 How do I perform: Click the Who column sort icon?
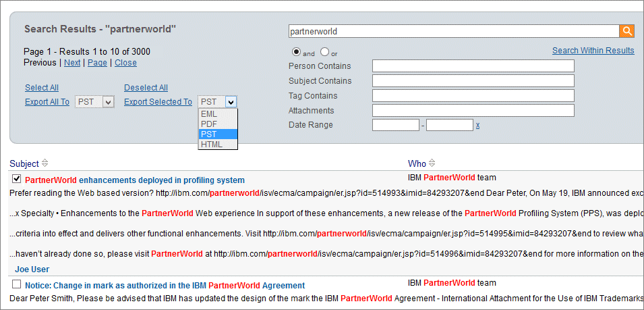click(432, 163)
